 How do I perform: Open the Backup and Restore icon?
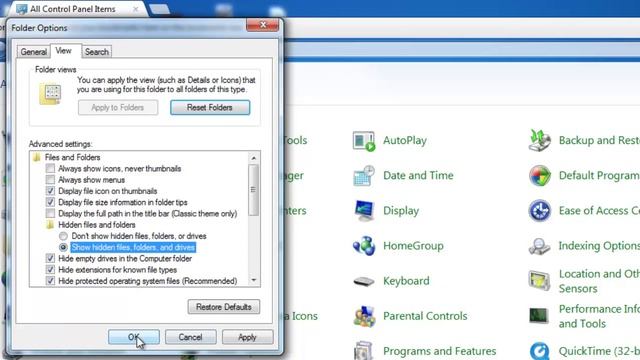[x=539, y=140]
